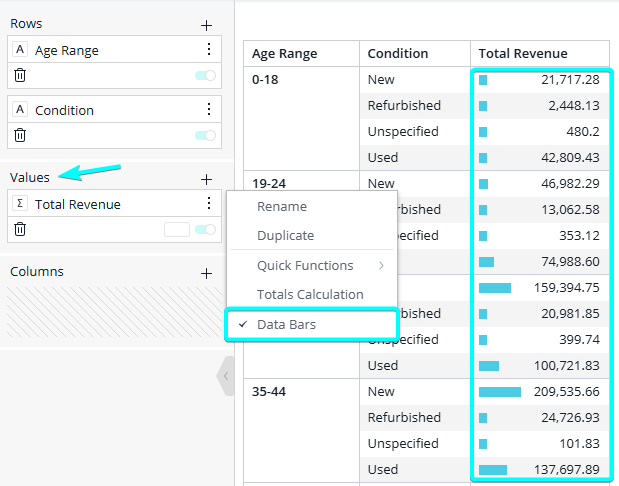Select Totals Calculation option
The height and width of the screenshot is (486, 619).
tap(310, 295)
